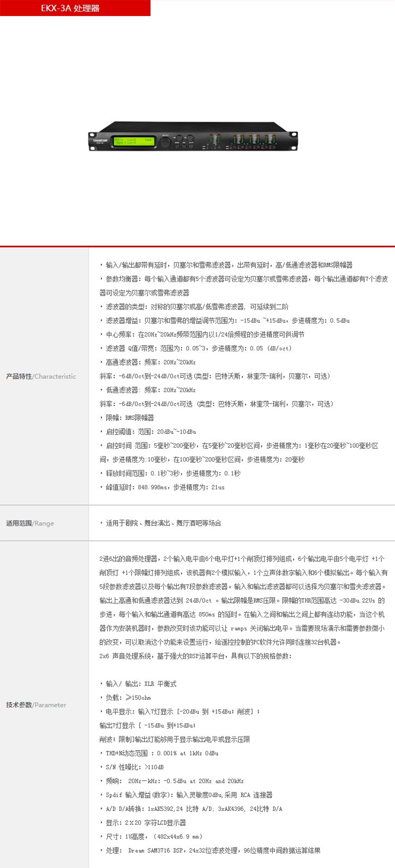Screen dimensions: 395x868
Task: Click the 处理: Dream SAM3716 DSP line
Action: (210, 851)
